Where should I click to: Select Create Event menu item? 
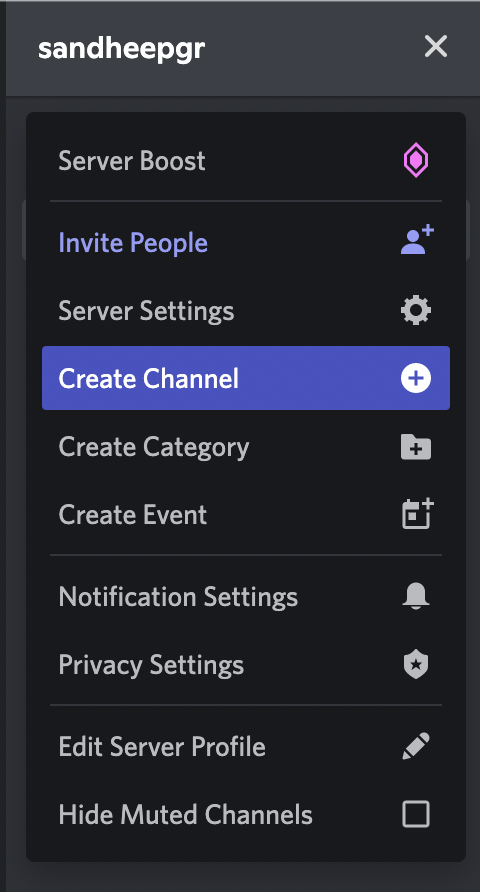(246, 514)
